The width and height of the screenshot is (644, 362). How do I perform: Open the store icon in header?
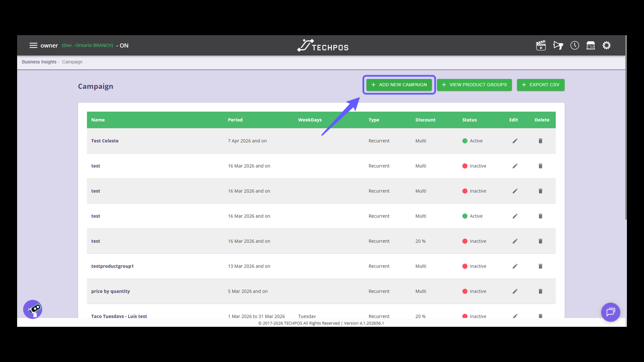click(x=591, y=45)
